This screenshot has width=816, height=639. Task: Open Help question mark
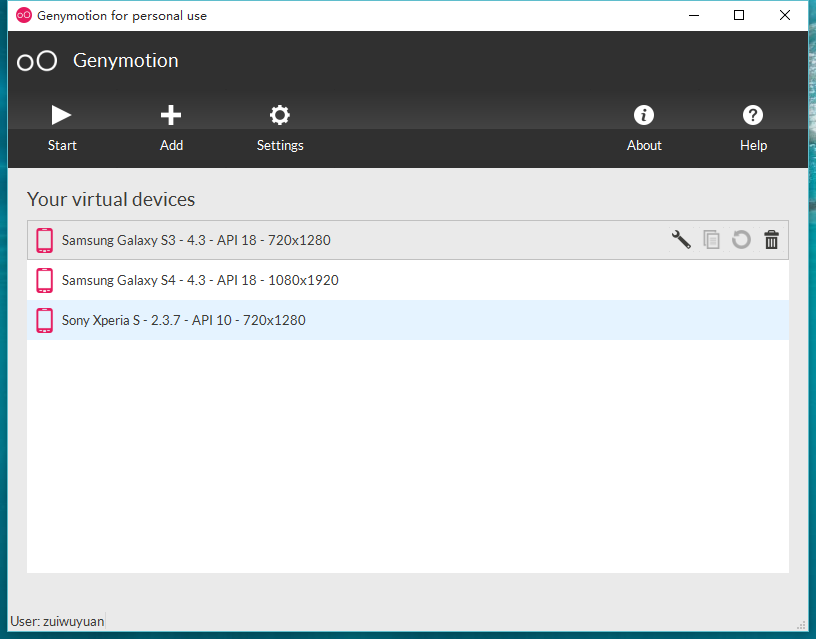click(753, 127)
